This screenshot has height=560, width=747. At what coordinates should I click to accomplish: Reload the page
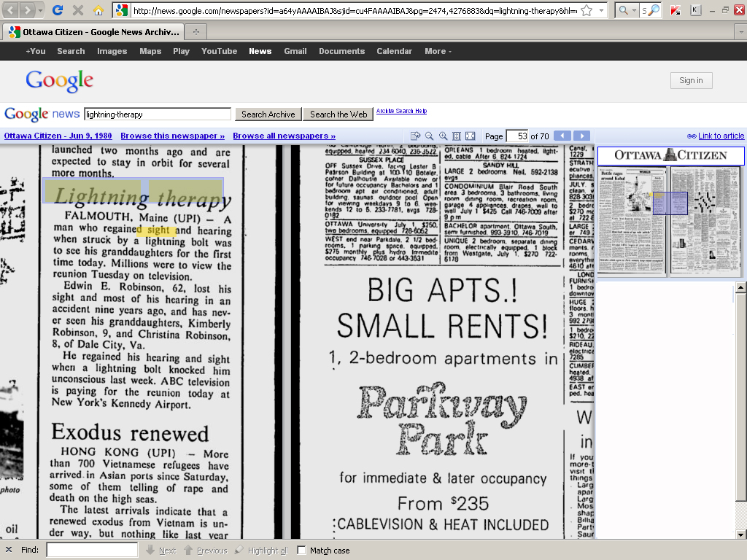tap(58, 10)
